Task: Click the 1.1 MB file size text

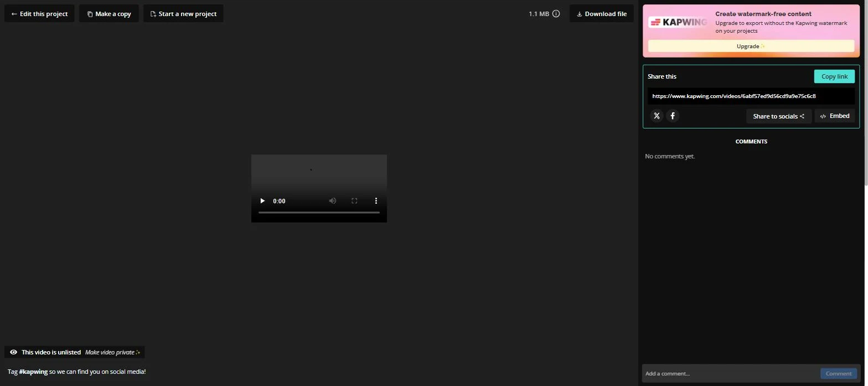Action: [539, 14]
